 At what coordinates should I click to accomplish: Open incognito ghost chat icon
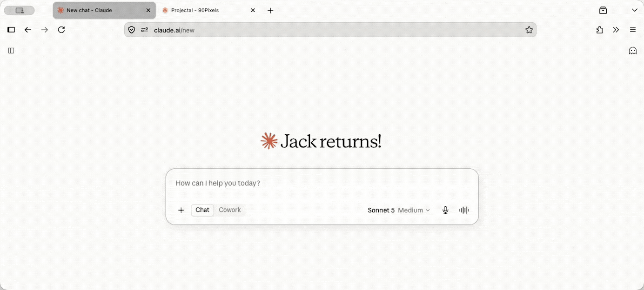633,51
